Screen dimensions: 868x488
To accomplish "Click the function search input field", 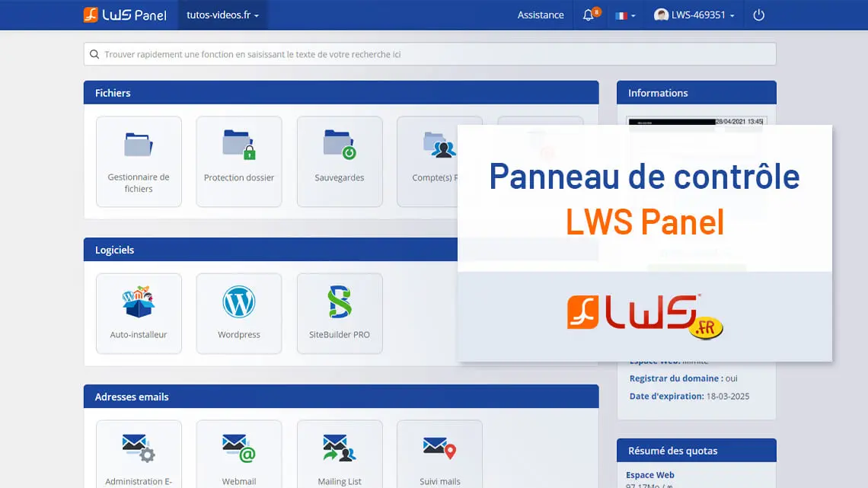I will (x=430, y=54).
